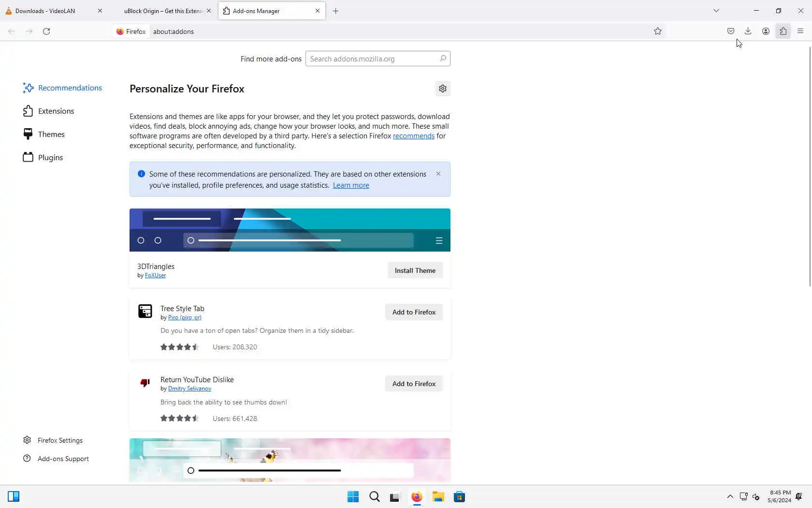Image resolution: width=812 pixels, height=508 pixels.
Task: Open the taskbar clock and date
Action: [x=779, y=496]
